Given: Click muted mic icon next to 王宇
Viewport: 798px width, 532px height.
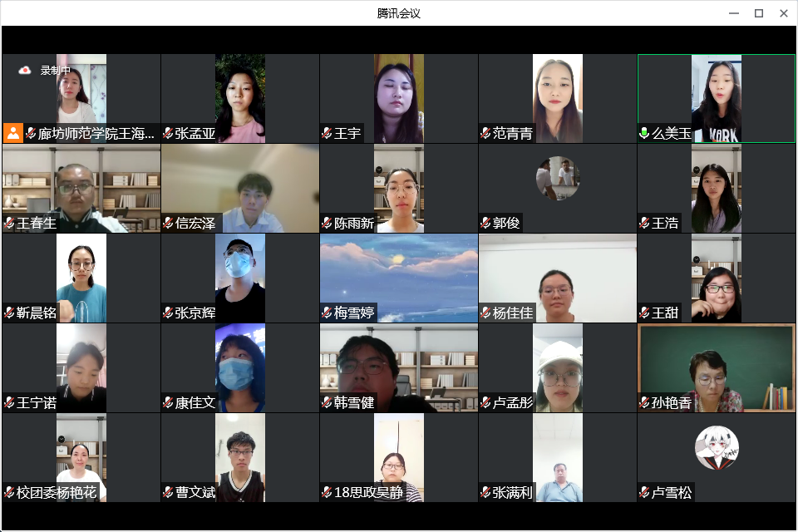Looking at the screenshot, I should 327,133.
